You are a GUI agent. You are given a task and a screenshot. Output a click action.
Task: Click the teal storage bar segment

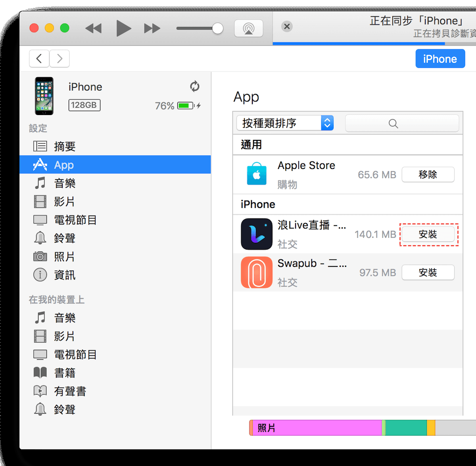(406, 428)
